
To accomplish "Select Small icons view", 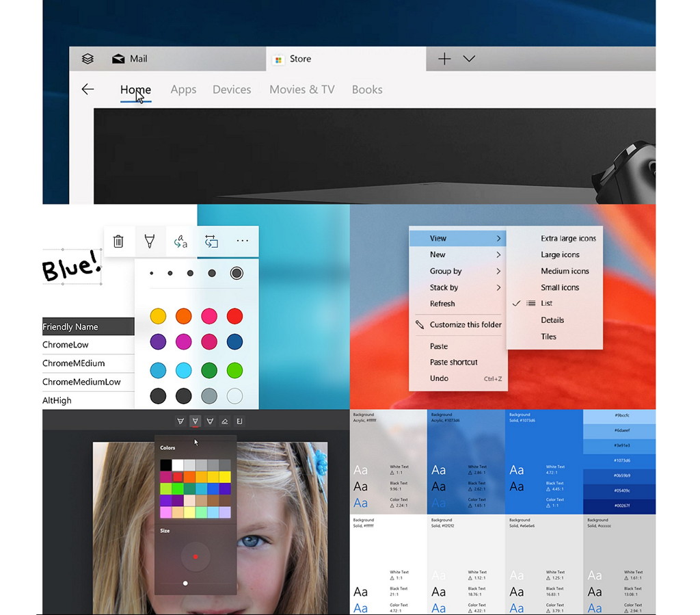I will [x=554, y=287].
